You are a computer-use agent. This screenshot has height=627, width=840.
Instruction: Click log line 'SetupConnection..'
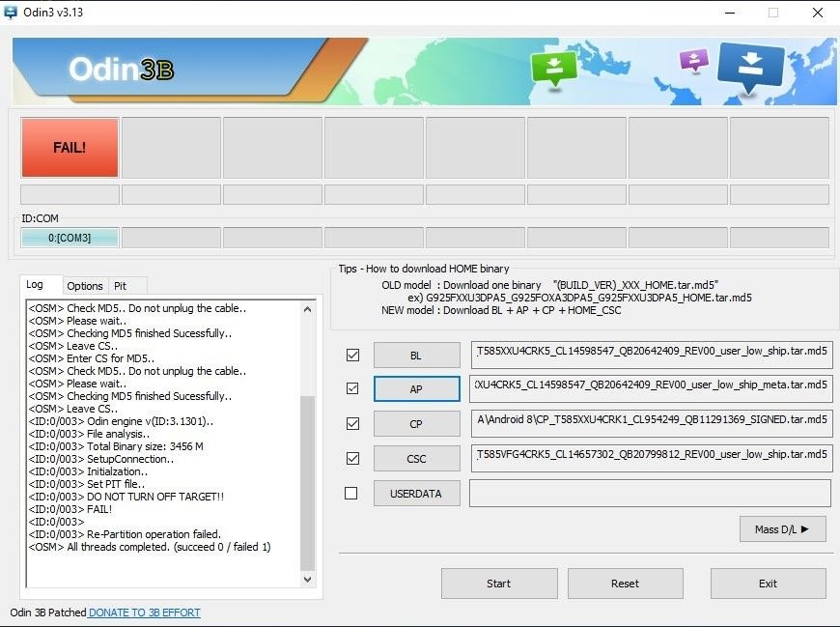(100, 459)
